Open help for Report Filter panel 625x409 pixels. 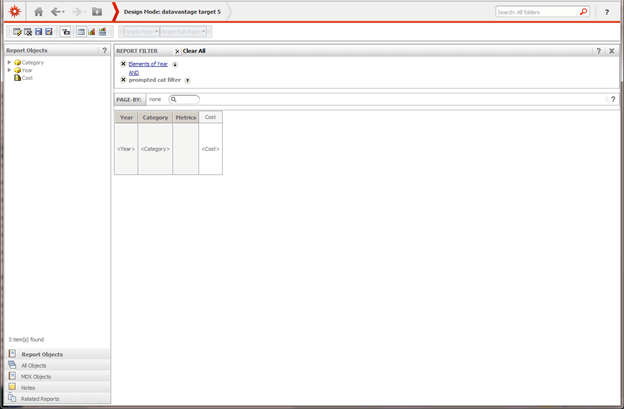tap(598, 51)
